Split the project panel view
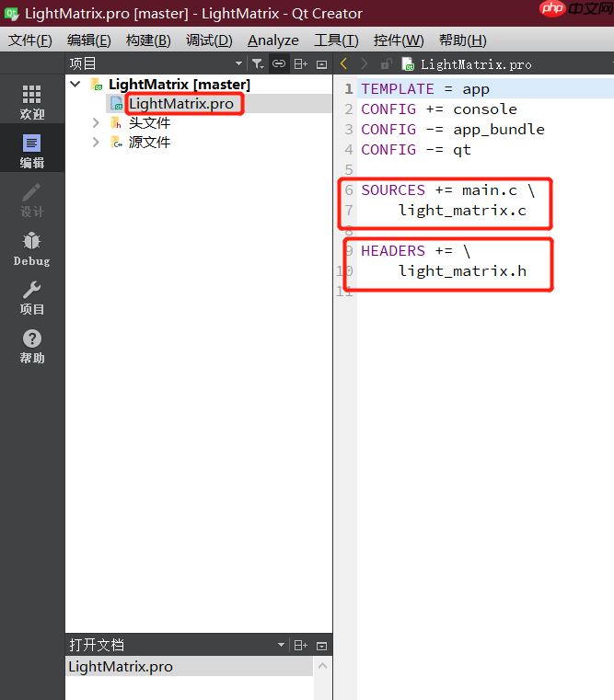The image size is (614, 700). (x=300, y=63)
